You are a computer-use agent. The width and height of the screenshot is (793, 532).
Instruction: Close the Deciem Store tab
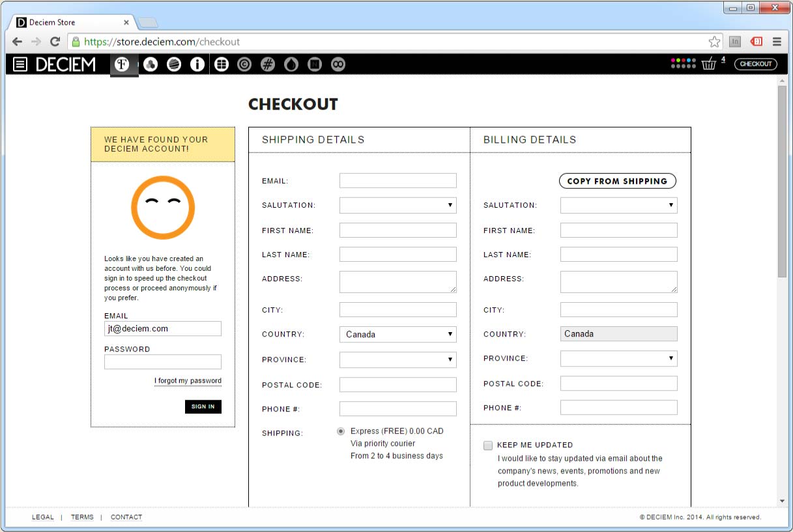tap(126, 22)
